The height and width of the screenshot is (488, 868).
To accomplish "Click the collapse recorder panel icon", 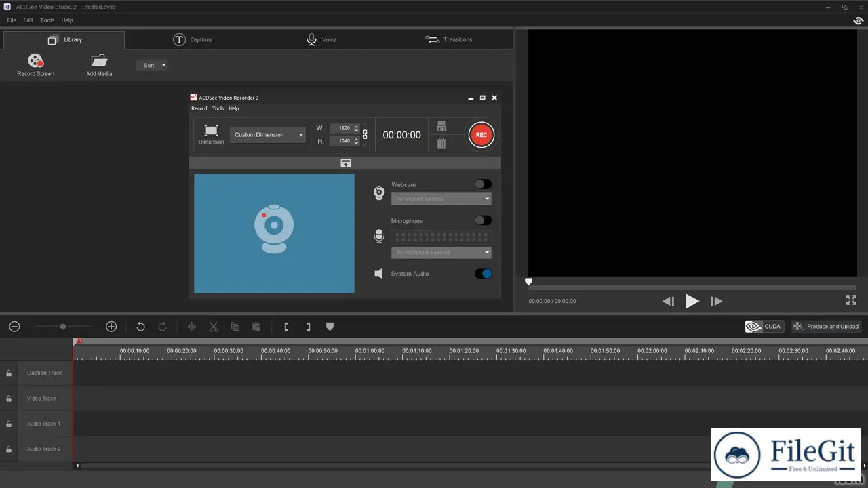I will 345,163.
